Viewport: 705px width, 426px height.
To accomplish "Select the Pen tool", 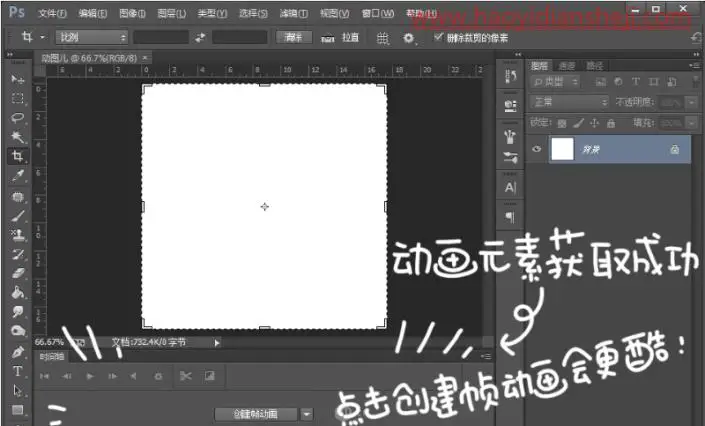I will (x=18, y=352).
